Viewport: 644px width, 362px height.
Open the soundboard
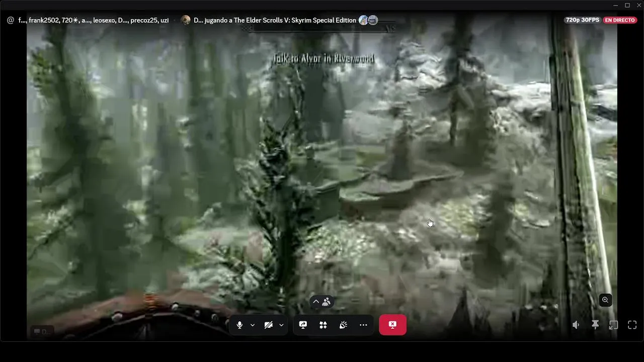[x=343, y=325]
